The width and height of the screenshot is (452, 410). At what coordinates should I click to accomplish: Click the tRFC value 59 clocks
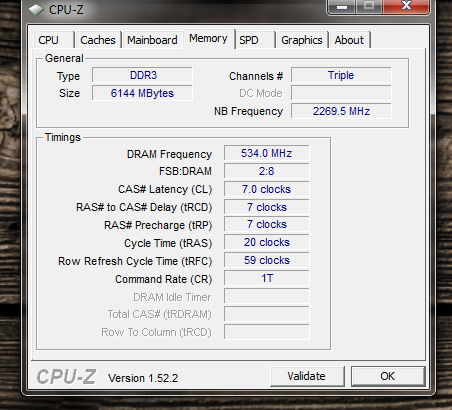[x=267, y=261]
